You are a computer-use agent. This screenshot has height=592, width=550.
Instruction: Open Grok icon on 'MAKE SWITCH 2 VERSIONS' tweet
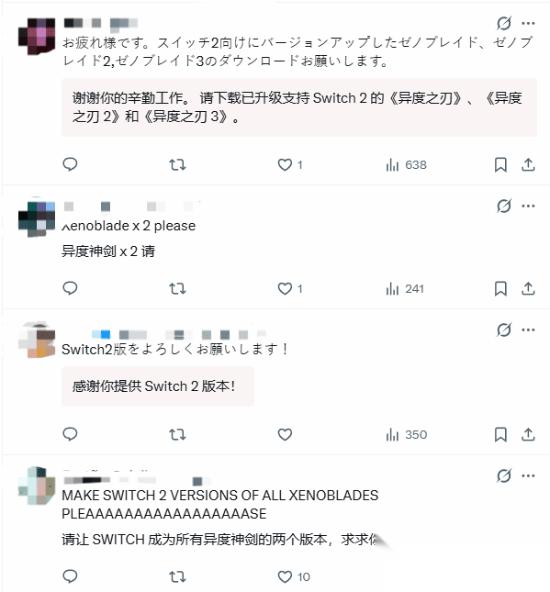pos(504,475)
